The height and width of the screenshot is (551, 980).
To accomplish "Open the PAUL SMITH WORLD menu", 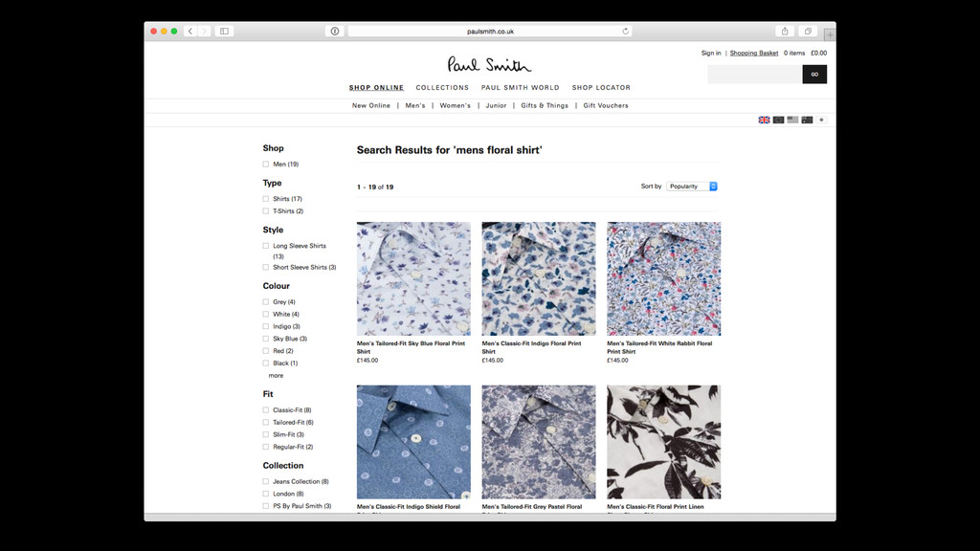I will coord(520,87).
